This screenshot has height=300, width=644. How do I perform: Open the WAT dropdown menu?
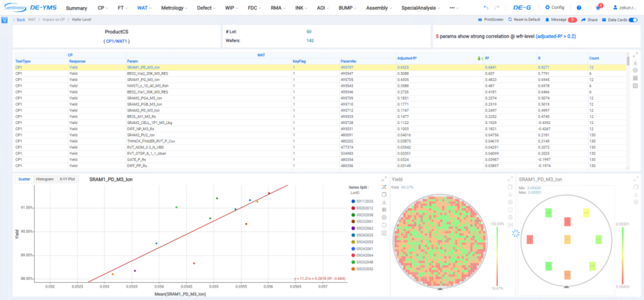pos(143,8)
